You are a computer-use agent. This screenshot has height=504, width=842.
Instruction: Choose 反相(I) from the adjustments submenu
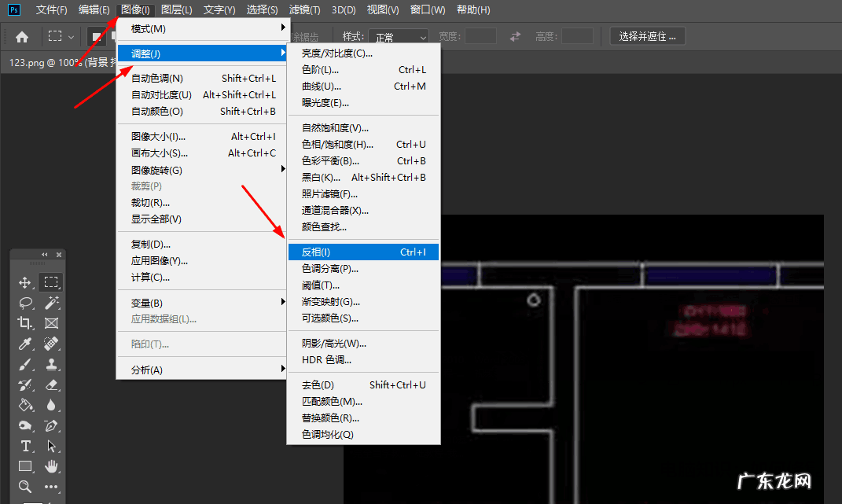click(x=362, y=252)
